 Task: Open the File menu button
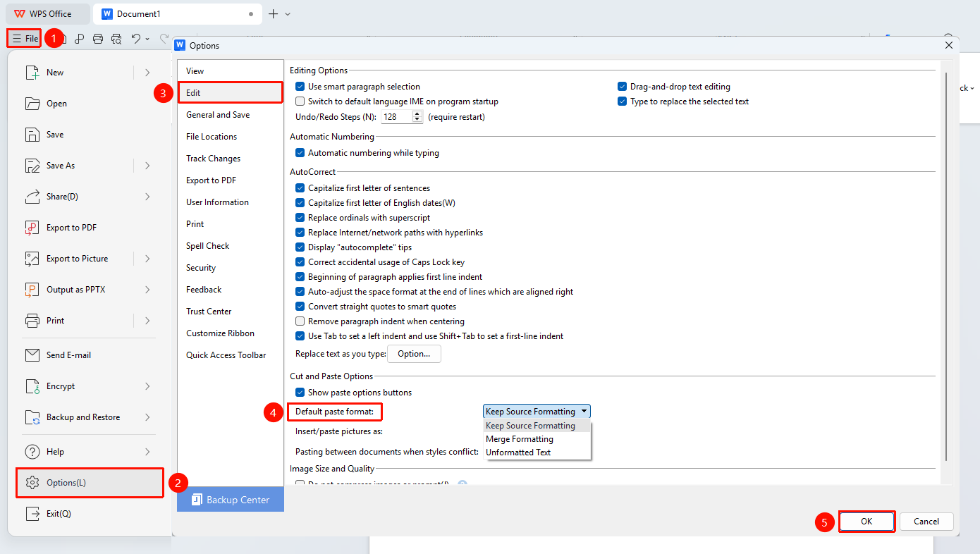pyautogui.click(x=25, y=38)
